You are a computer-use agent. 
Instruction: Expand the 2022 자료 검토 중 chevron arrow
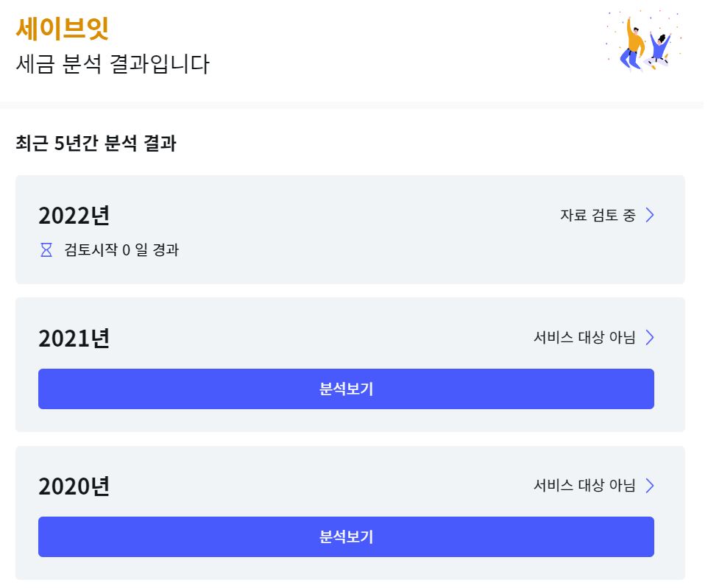pos(650,215)
